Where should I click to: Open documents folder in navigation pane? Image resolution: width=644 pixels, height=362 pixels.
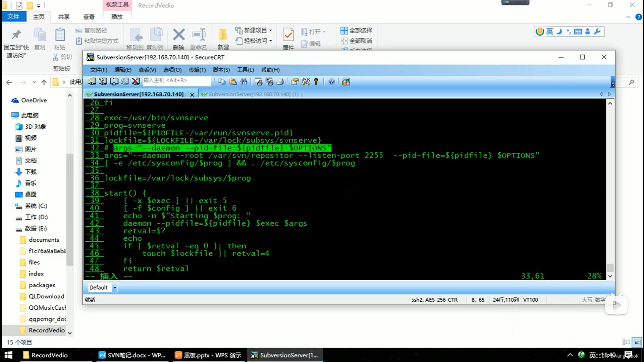click(44, 240)
